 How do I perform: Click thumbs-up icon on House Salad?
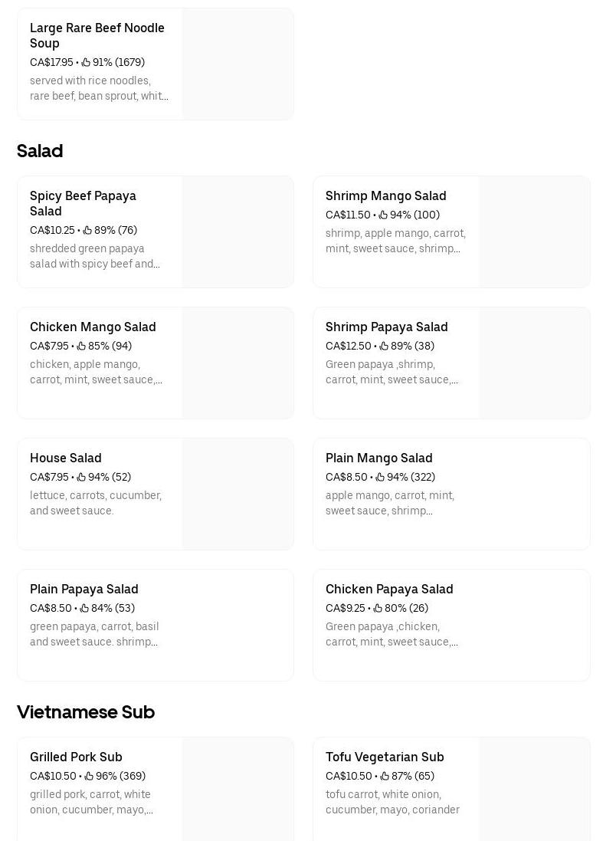pyautogui.click(x=81, y=477)
